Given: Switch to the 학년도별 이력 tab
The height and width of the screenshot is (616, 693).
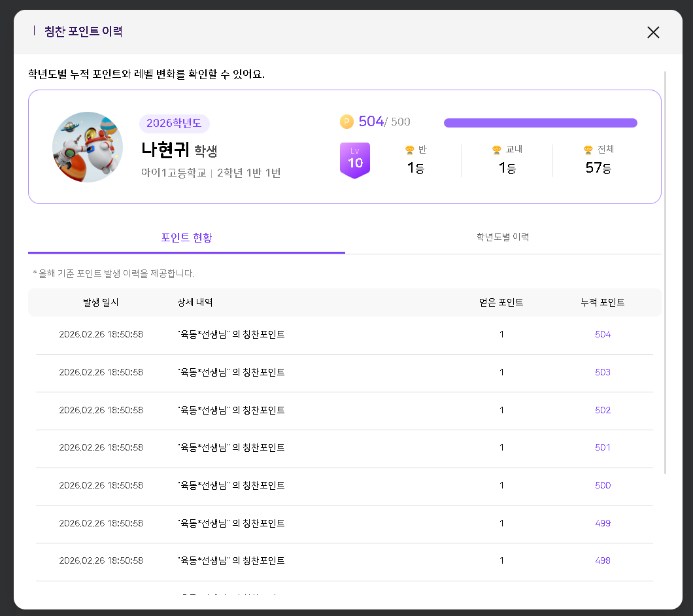Looking at the screenshot, I should coord(503,237).
